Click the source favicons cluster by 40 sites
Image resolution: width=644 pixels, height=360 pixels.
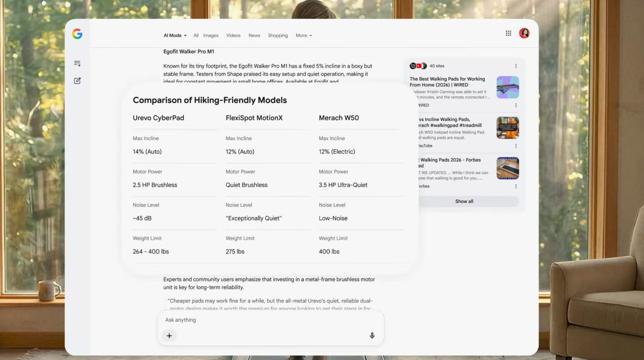[x=418, y=66]
